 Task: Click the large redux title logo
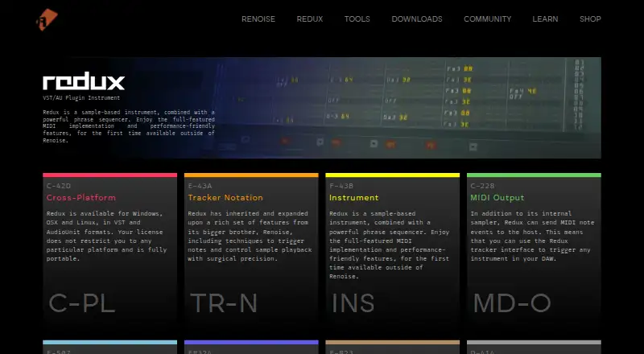pos(84,81)
